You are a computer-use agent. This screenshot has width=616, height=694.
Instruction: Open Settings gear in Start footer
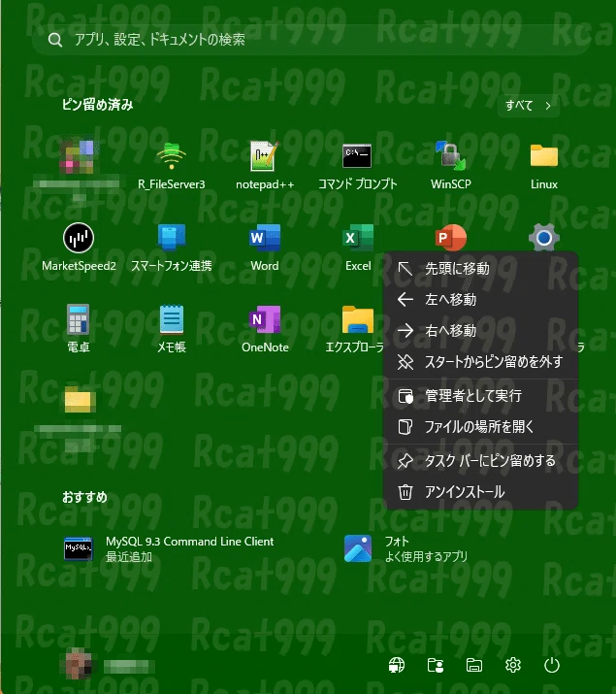[x=513, y=665]
